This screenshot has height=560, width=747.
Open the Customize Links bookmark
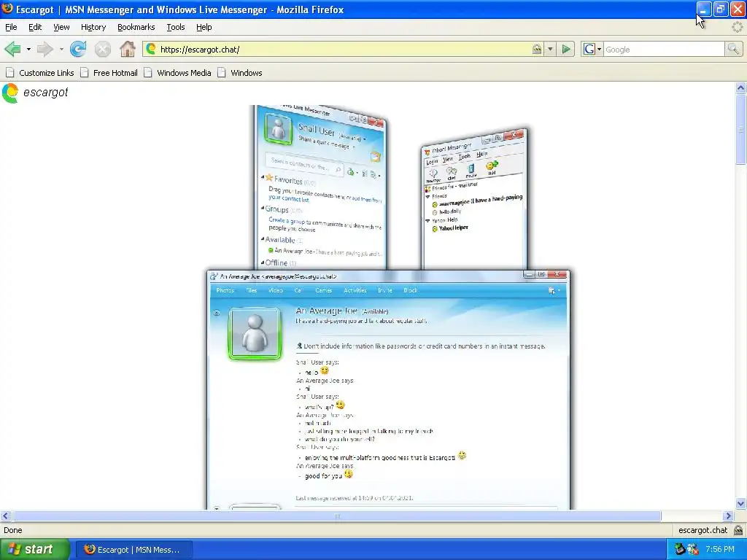pos(40,73)
